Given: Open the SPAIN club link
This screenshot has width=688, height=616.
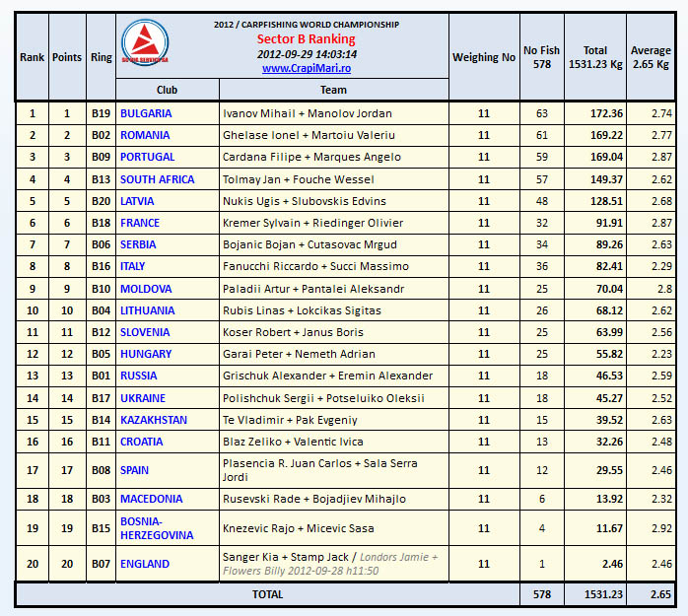Looking at the screenshot, I should 134,470.
